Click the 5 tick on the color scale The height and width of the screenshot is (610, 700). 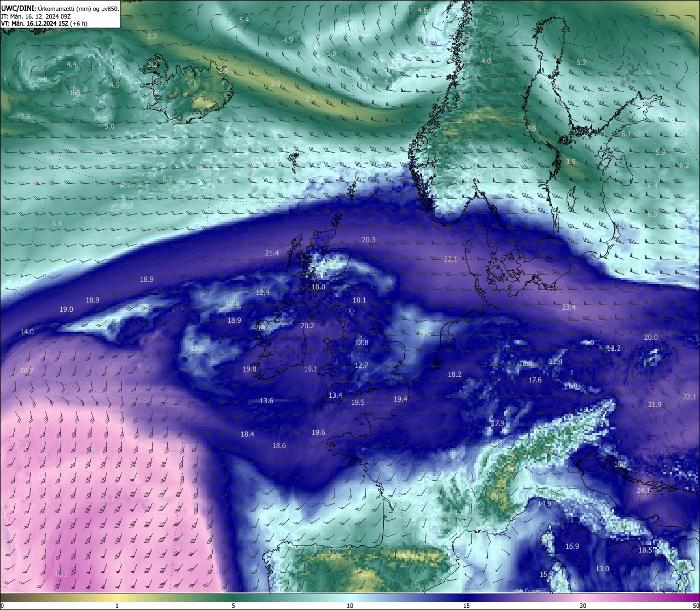[x=234, y=606]
